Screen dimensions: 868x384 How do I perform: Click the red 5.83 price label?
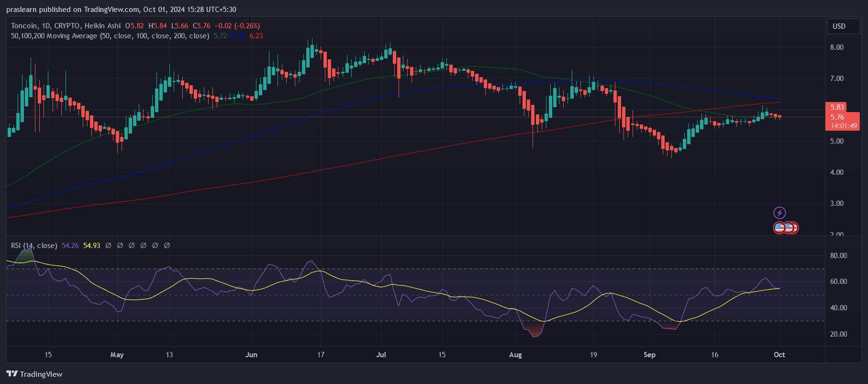(x=837, y=107)
